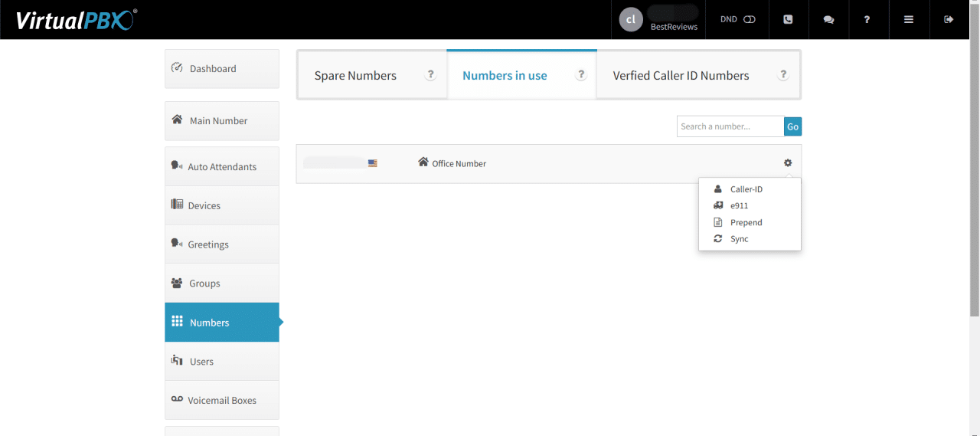Image resolution: width=980 pixels, height=436 pixels.
Task: Click the sign out icon in header
Action: (x=949, y=19)
